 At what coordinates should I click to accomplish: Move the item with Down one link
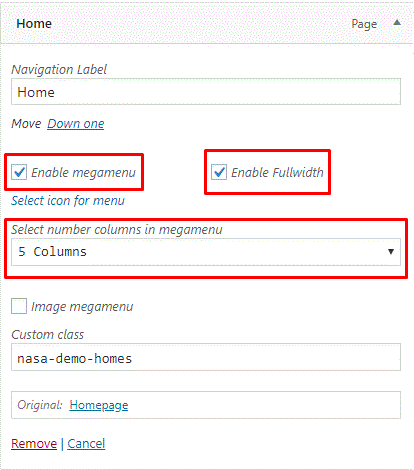pos(76,124)
